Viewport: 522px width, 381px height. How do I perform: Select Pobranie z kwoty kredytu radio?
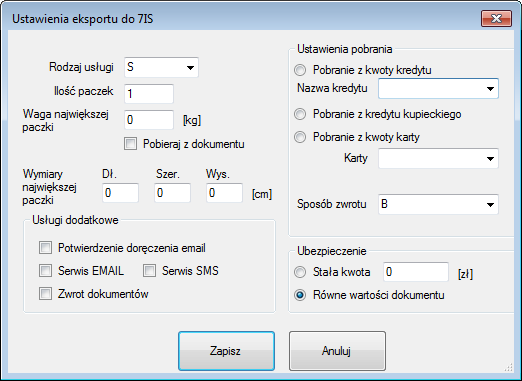(x=300, y=70)
